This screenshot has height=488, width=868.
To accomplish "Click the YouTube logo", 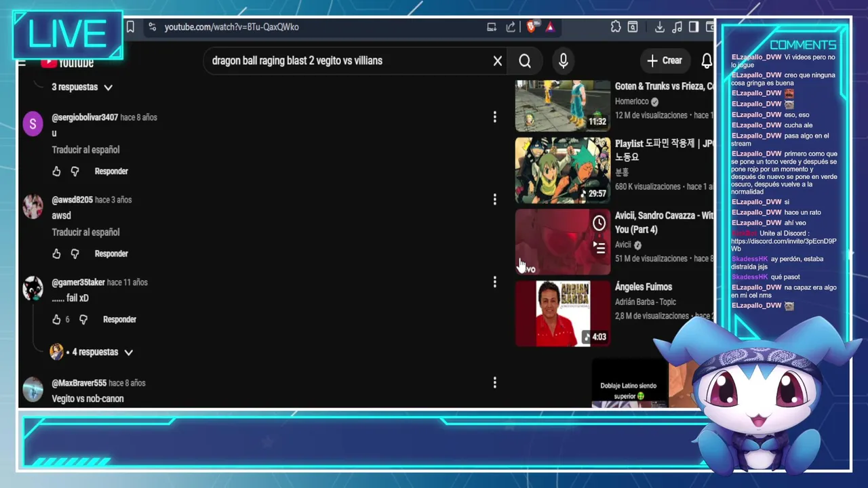I will click(x=67, y=63).
